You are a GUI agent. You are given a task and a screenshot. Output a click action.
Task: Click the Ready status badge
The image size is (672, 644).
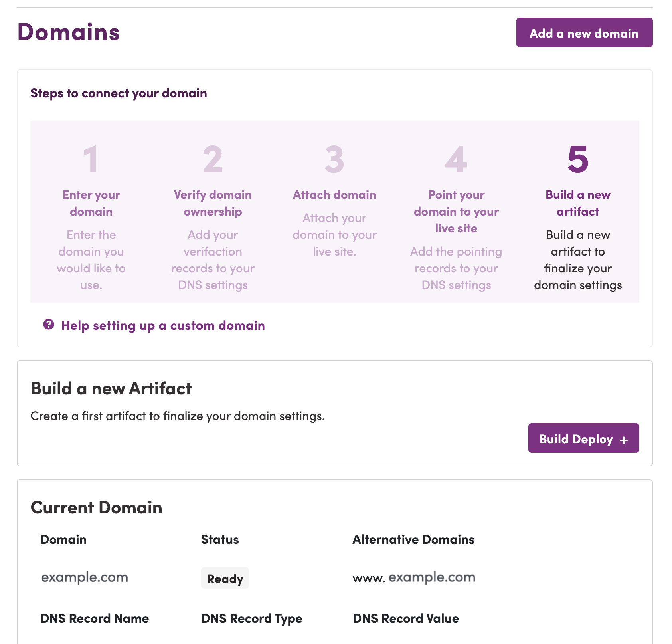(x=225, y=578)
